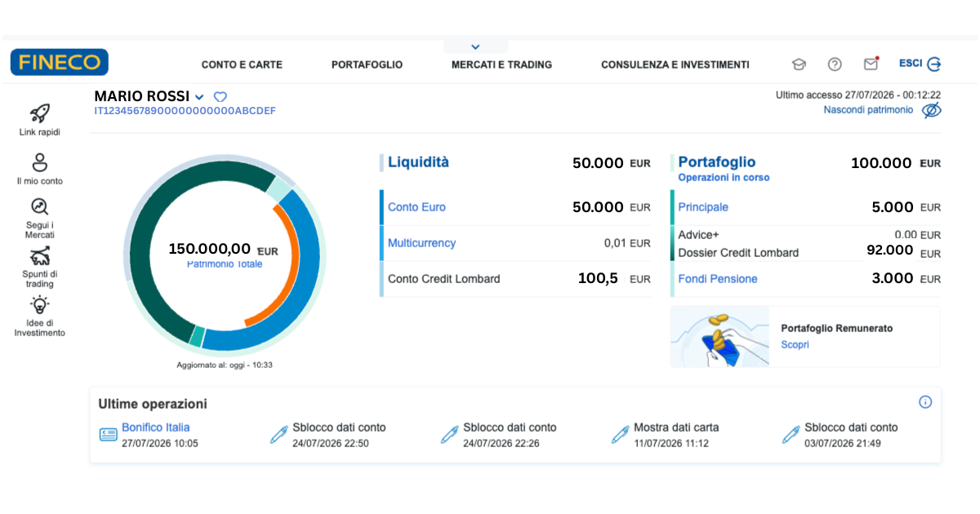The width and height of the screenshot is (980, 514).
Task: Click pencil icon for 03/07/2026 21:49 operation
Action: coord(791,434)
